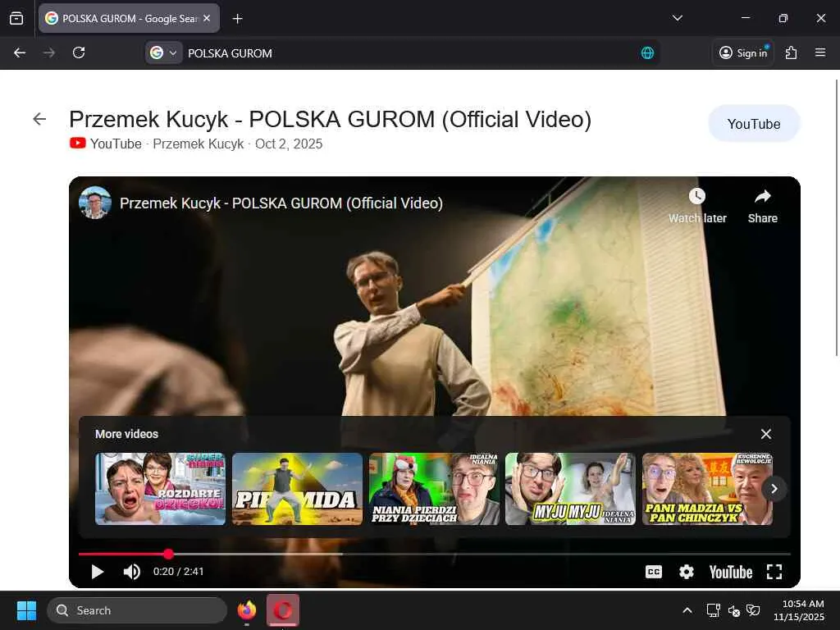Open the YouTube source link under title
Screen dimensions: 840x630
click(106, 144)
